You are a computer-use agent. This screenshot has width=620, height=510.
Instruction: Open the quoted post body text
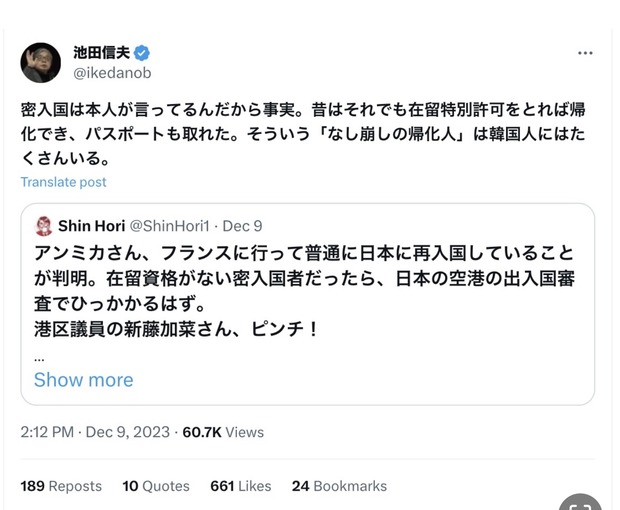click(300, 290)
